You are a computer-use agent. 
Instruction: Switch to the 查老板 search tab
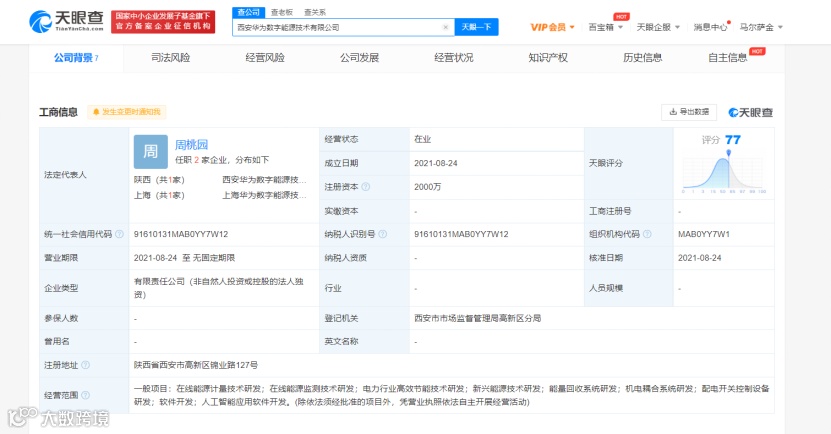coord(281,12)
